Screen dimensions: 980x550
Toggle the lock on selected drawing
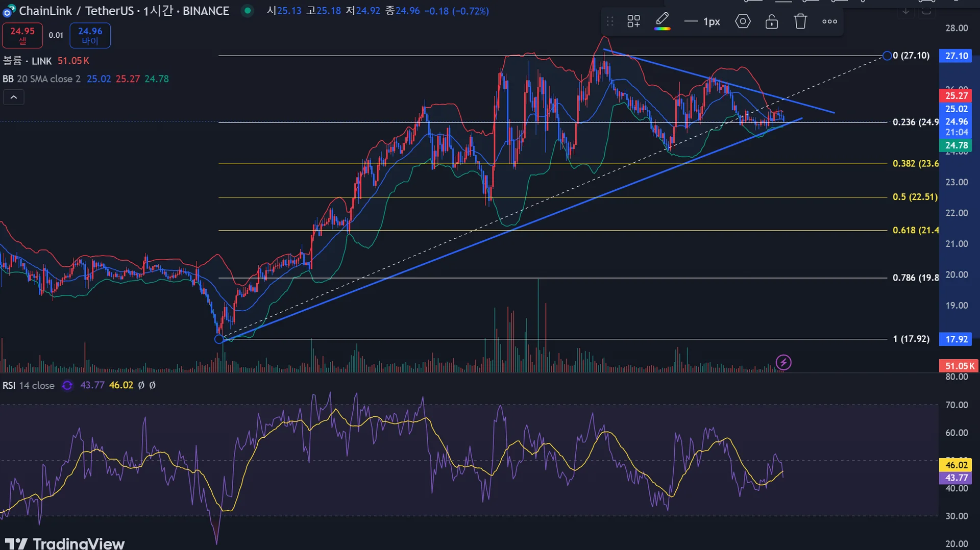click(x=771, y=21)
